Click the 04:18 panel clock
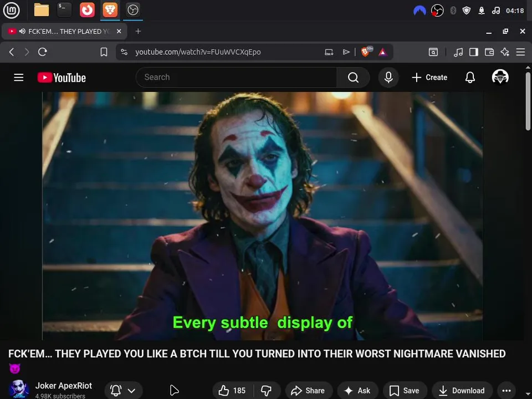Viewport: 532px width, 399px height. pos(515,11)
